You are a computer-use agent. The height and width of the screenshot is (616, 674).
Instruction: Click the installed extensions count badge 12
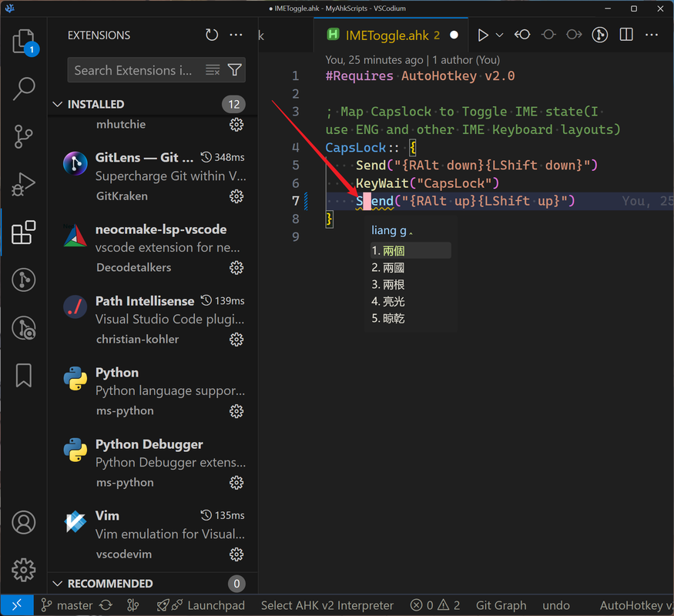(233, 105)
